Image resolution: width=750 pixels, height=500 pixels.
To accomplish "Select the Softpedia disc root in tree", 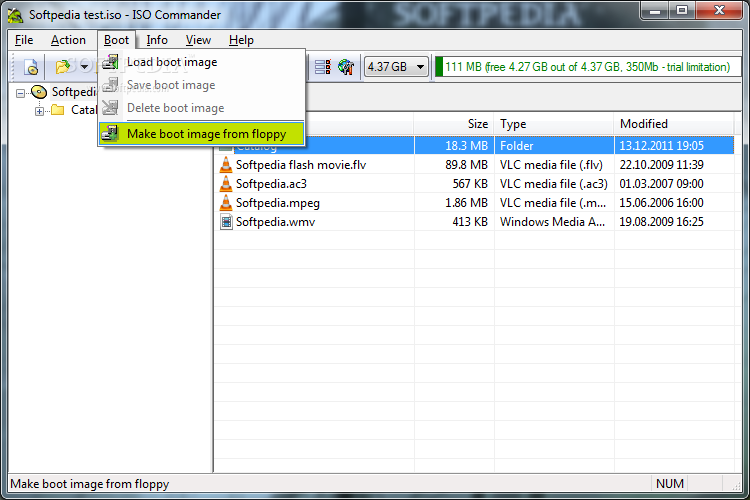I will (x=74, y=92).
